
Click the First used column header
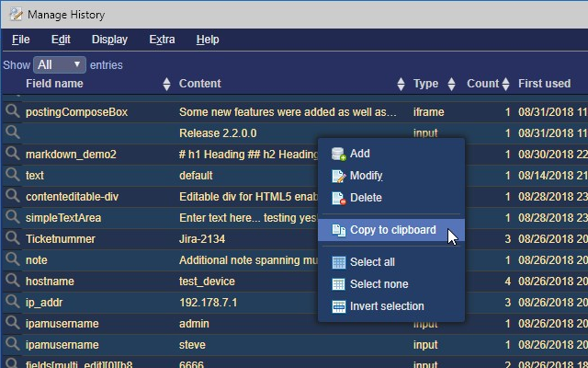click(544, 84)
